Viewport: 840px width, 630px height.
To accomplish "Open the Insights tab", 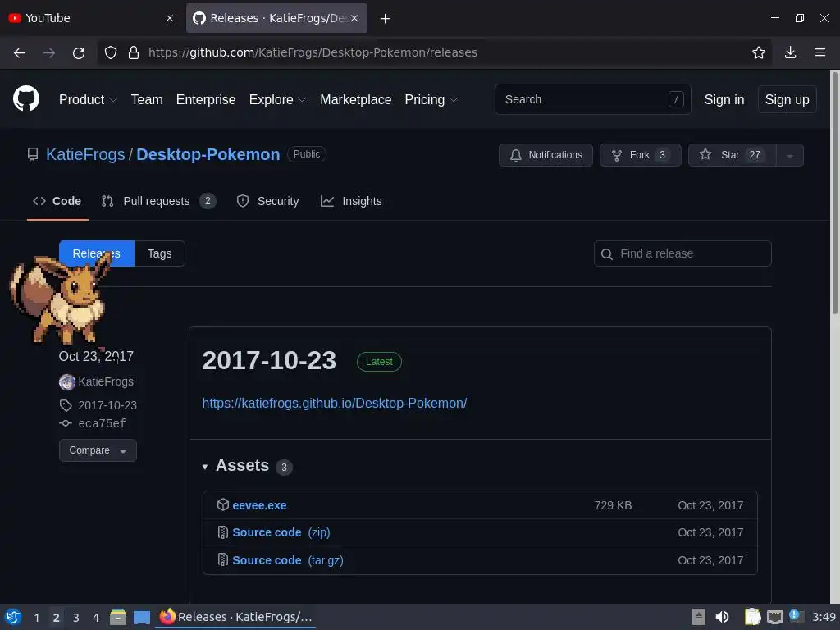I will pos(351,202).
